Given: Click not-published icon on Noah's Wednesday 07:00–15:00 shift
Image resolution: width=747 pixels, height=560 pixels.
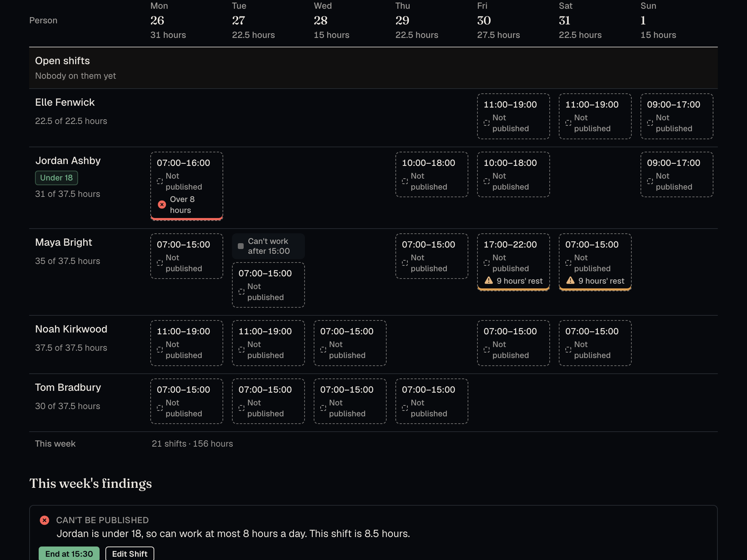Looking at the screenshot, I should click(x=323, y=350).
